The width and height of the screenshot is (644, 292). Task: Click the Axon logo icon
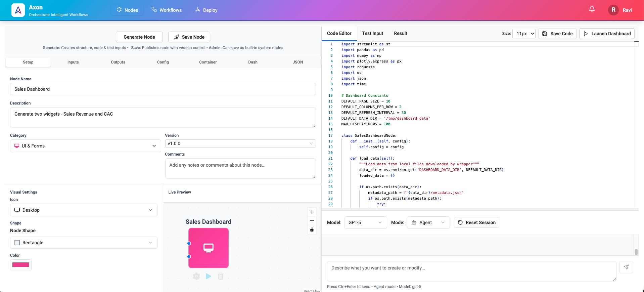(18, 10)
